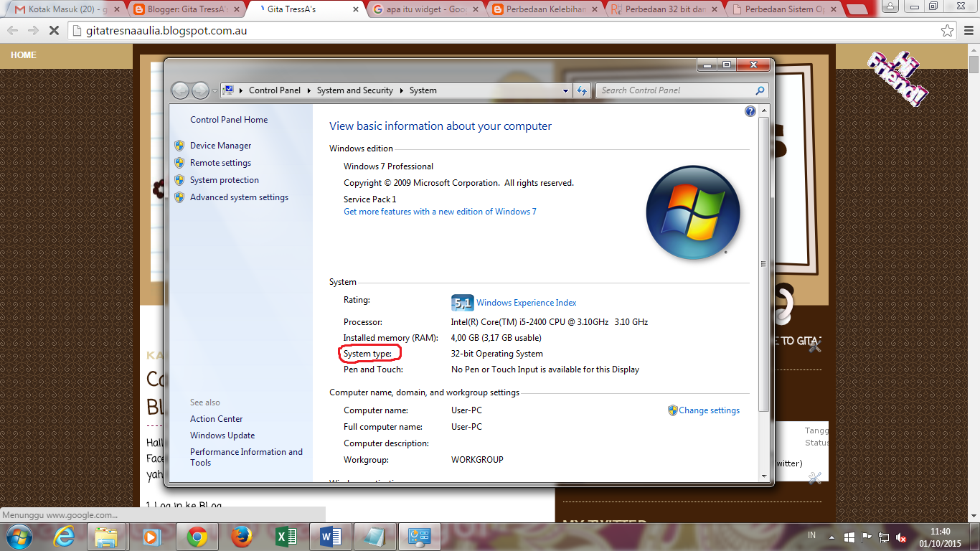980x551 pixels.
Task: Click the shield icon beside Change settings
Action: tap(672, 410)
